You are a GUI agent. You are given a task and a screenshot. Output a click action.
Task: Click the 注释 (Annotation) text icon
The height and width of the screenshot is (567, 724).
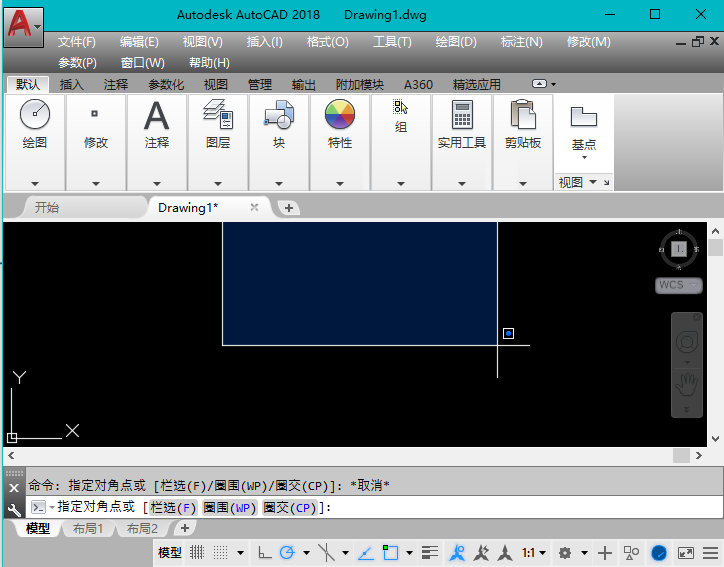(157, 116)
